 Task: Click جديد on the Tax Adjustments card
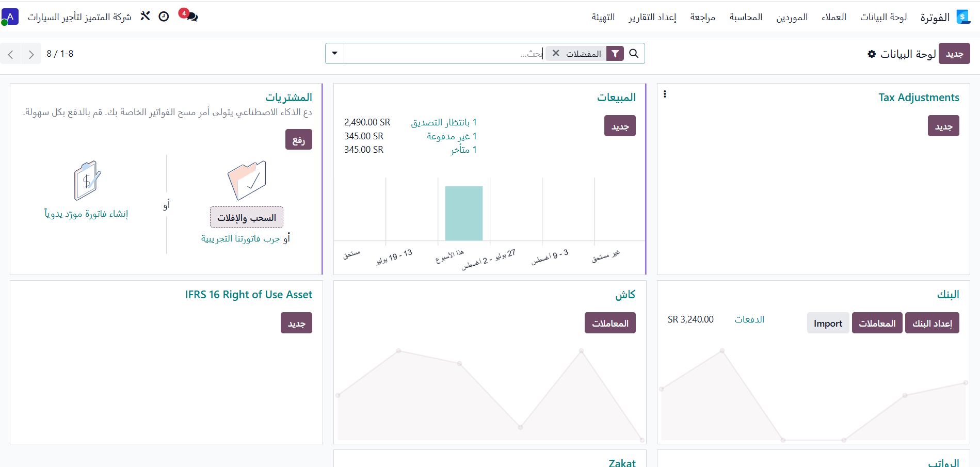943,126
